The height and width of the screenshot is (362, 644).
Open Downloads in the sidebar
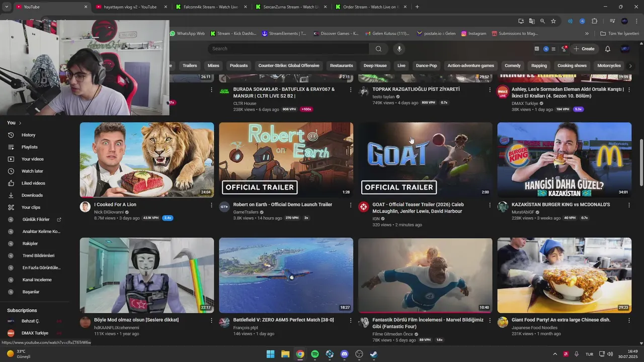coord(32,195)
